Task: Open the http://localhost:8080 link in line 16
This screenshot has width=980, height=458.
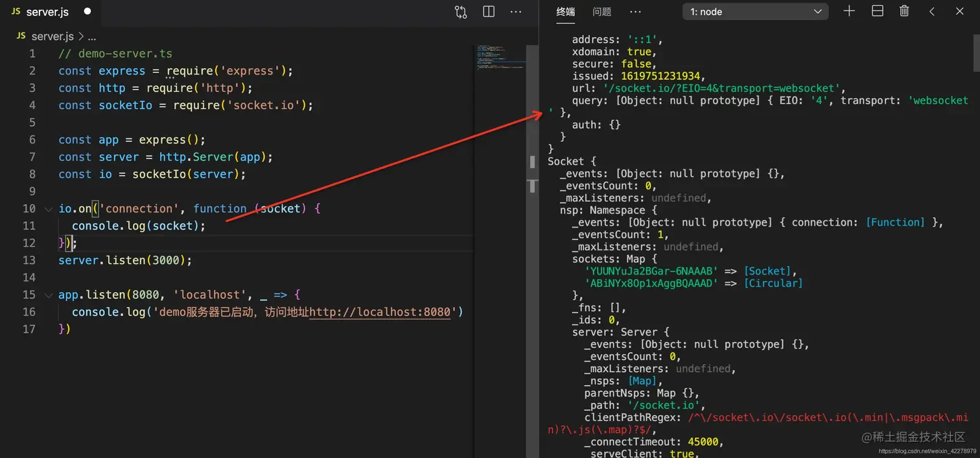Action: point(380,312)
